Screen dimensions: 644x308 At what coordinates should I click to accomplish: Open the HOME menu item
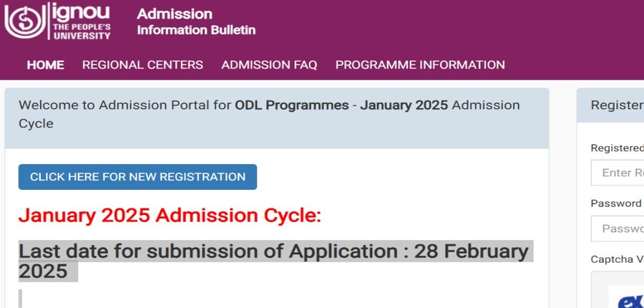click(45, 64)
